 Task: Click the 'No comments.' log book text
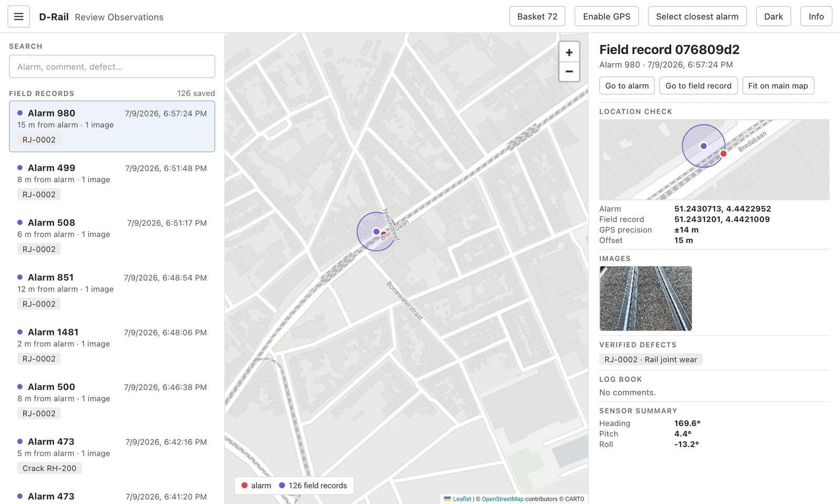(x=627, y=393)
